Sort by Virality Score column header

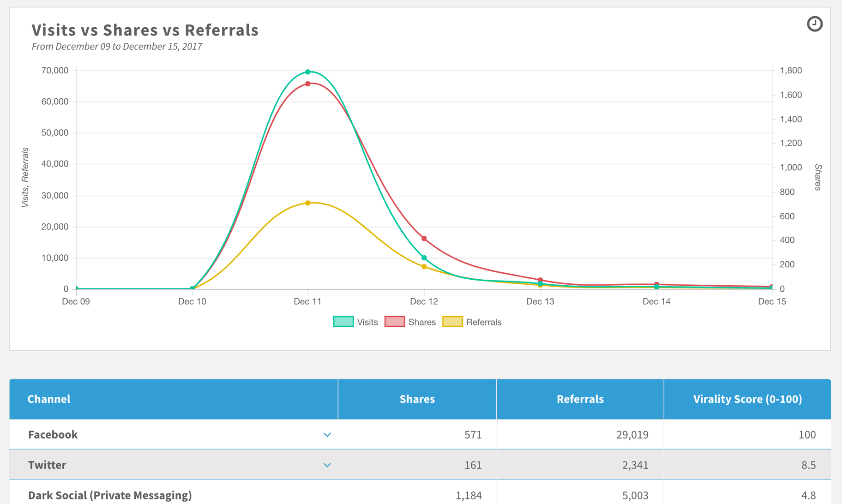pyautogui.click(x=747, y=399)
